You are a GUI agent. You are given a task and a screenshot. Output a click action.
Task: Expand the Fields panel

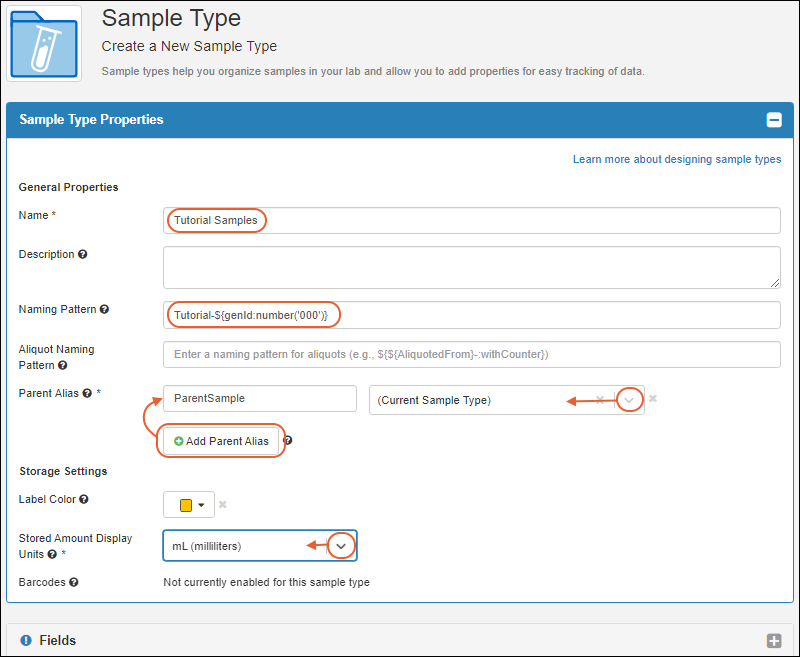tap(773, 641)
